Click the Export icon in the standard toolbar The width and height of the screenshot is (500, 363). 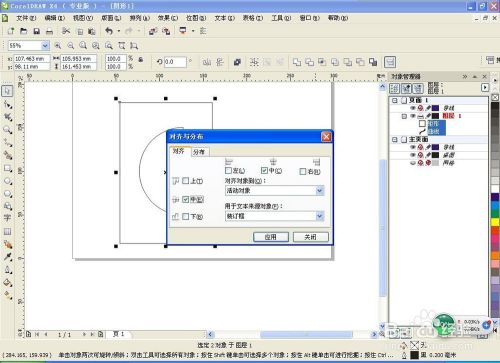166,31
